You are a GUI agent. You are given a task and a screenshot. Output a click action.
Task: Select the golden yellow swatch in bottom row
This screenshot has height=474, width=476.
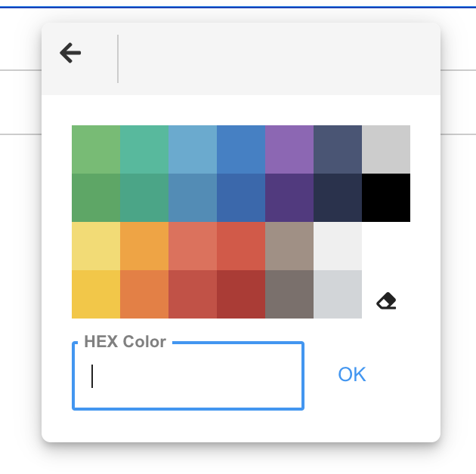click(x=96, y=294)
